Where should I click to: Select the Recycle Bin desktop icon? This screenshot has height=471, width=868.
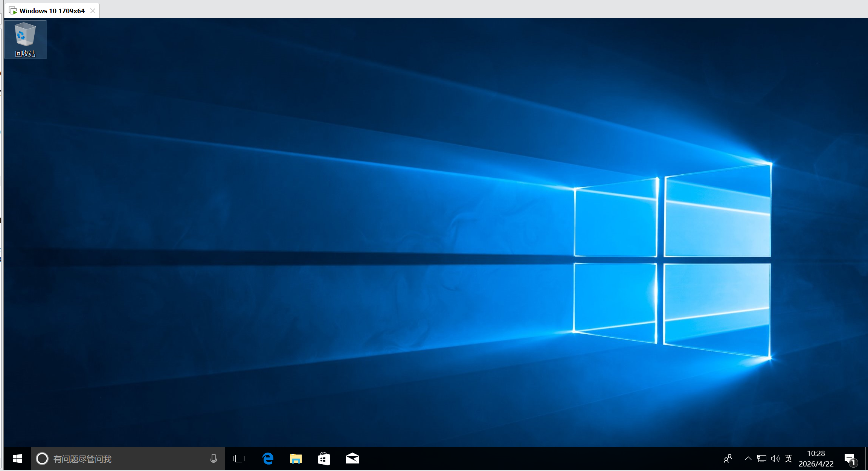[25, 40]
